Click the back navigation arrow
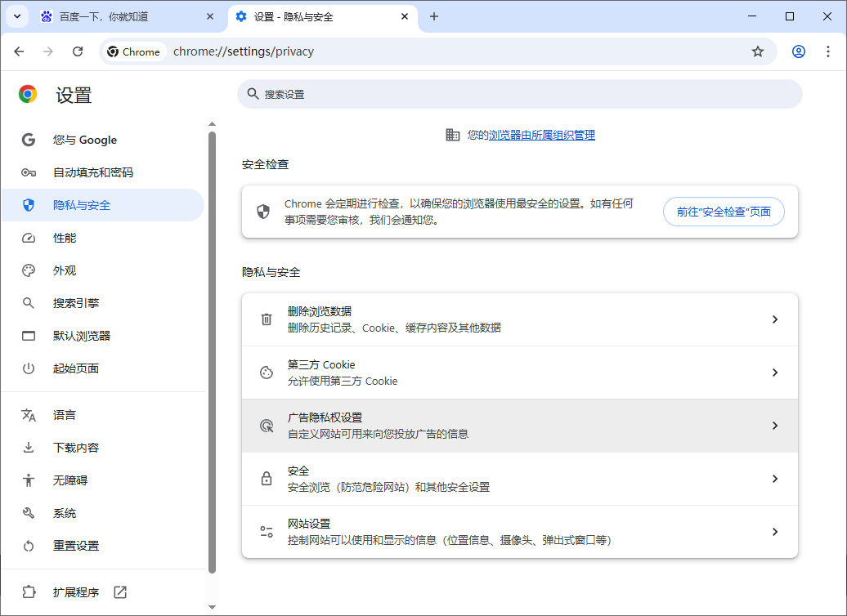Screen dimensions: 847x616 coord(19,51)
